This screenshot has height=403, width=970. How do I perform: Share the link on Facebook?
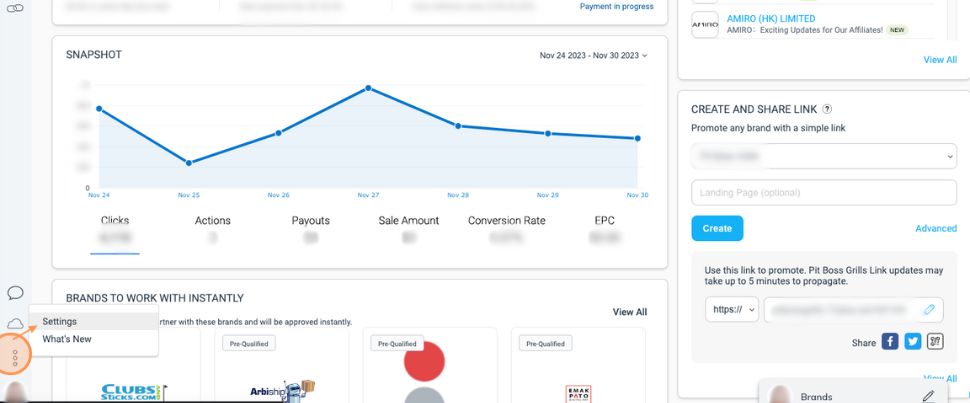tap(890, 342)
